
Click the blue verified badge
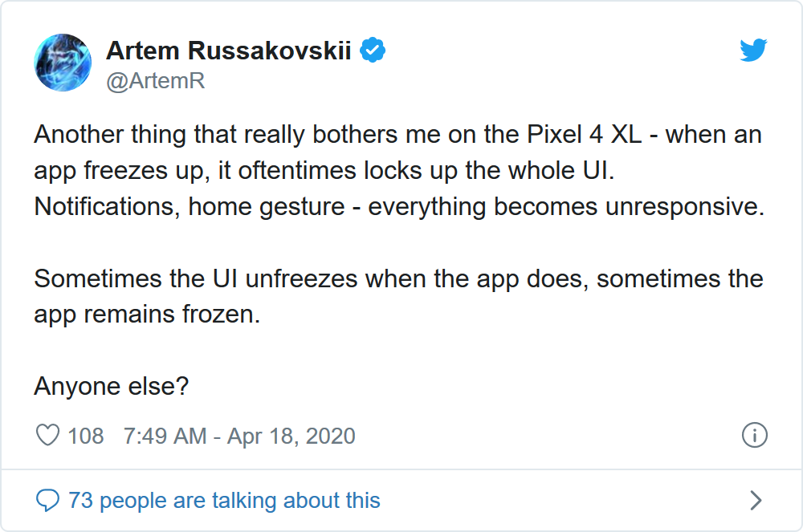coord(373,51)
